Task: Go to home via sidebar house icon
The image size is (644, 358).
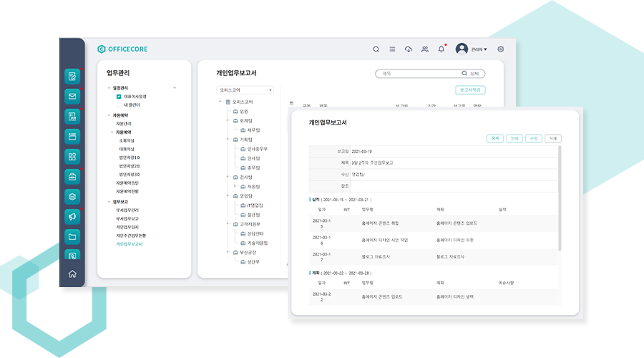Action: click(72, 274)
